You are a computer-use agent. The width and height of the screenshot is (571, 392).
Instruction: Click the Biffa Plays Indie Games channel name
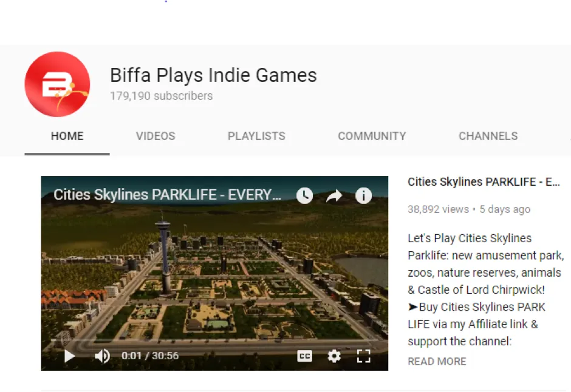213,75
